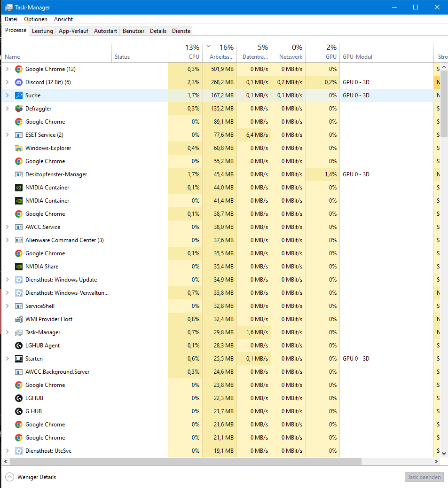Click the Diensthost: Windows Update gear icon
Image resolution: width=448 pixels, height=488 pixels.
pos(19,279)
